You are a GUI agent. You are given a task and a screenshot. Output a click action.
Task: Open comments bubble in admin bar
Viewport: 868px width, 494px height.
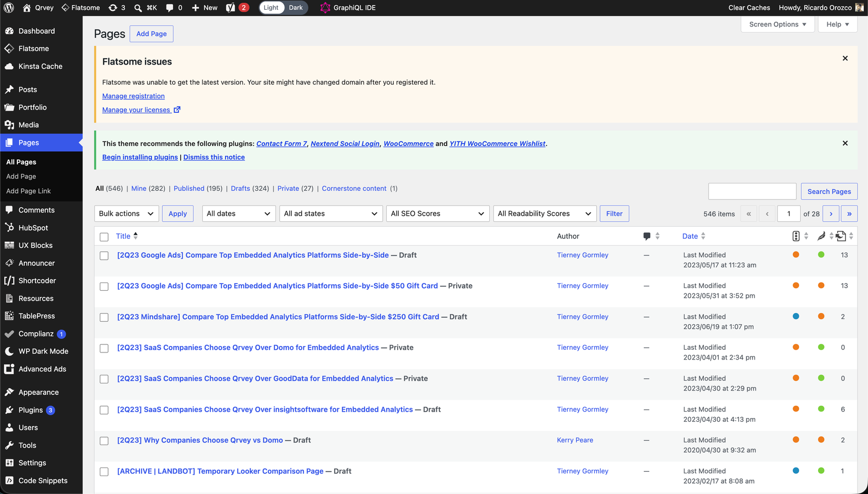[x=174, y=8]
